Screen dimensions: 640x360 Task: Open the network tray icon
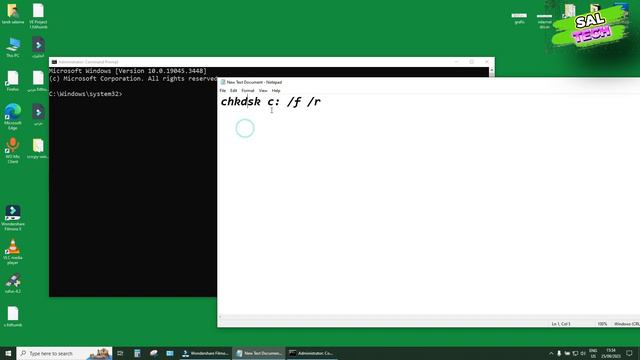575,353
